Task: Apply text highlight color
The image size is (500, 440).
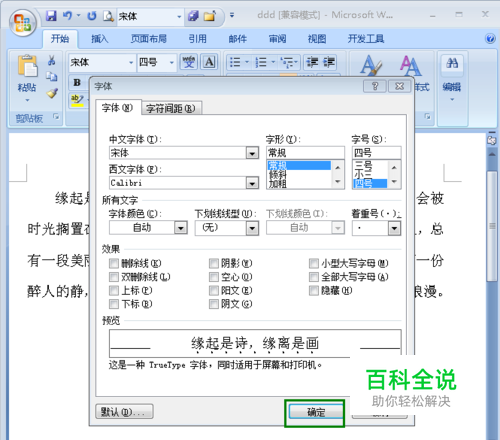Action: [x=77, y=100]
